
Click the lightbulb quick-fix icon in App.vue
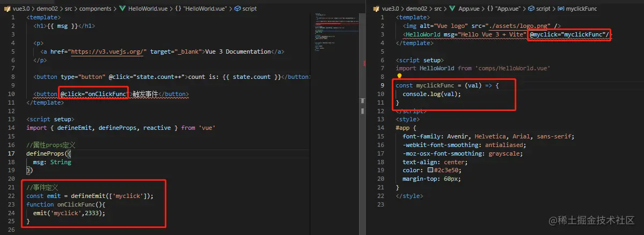point(399,77)
